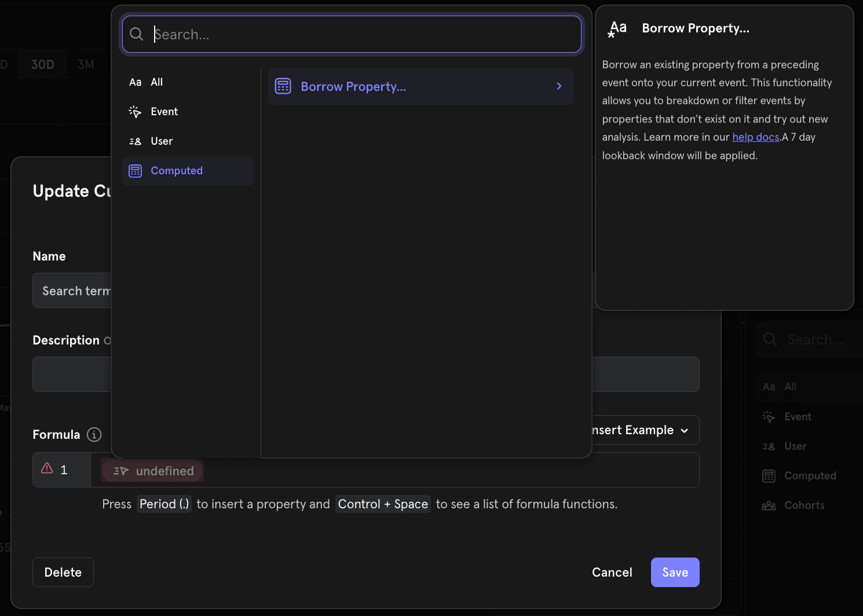Cancel the custom property update
The image size is (863, 616).
point(612,573)
